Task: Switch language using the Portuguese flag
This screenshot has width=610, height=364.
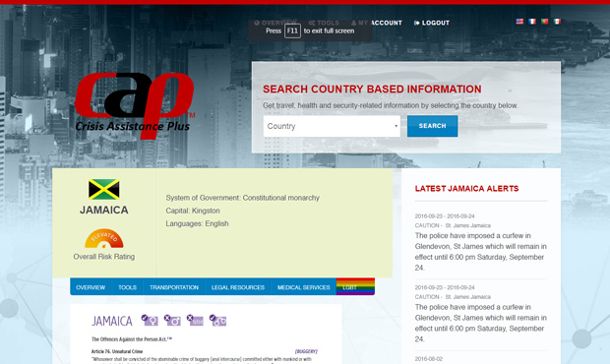Action: click(x=545, y=22)
